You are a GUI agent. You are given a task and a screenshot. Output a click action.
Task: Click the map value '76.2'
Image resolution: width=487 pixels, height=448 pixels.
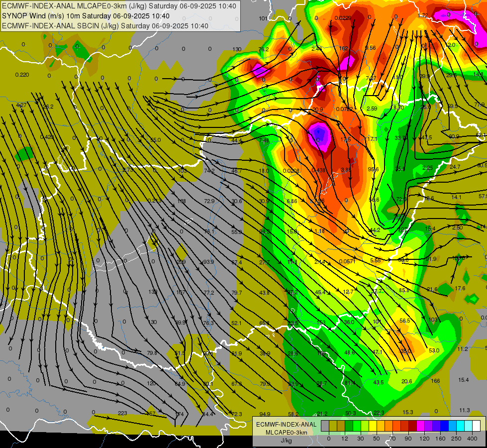point(263,49)
